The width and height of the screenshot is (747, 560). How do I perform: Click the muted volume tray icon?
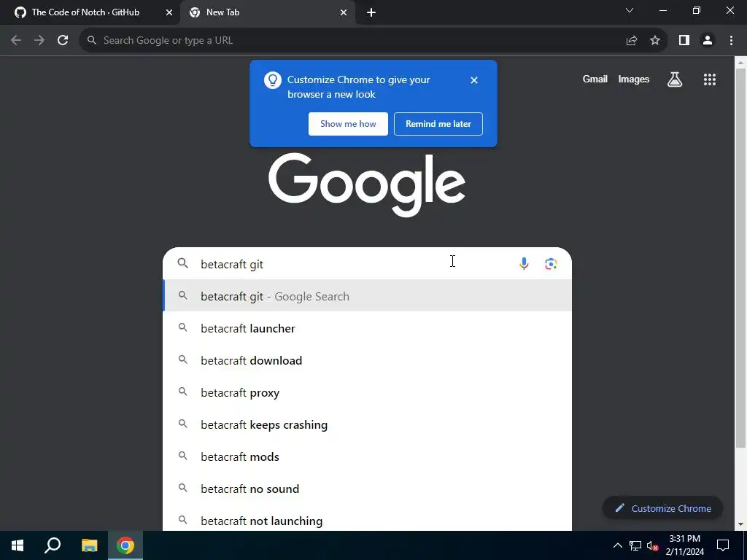tap(652, 545)
